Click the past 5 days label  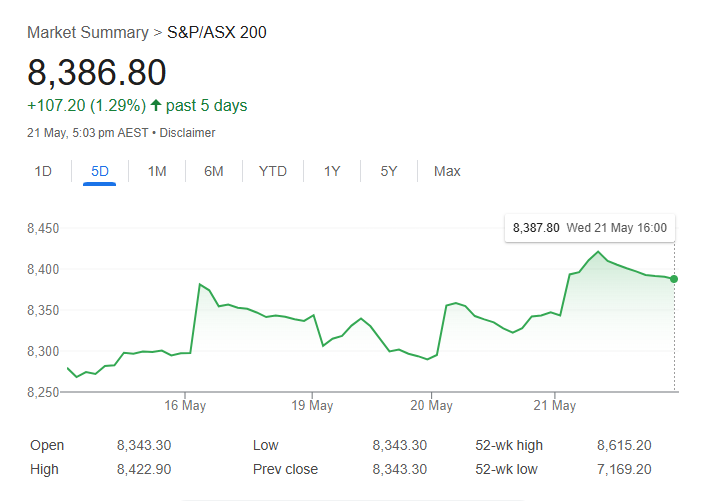[x=206, y=106]
